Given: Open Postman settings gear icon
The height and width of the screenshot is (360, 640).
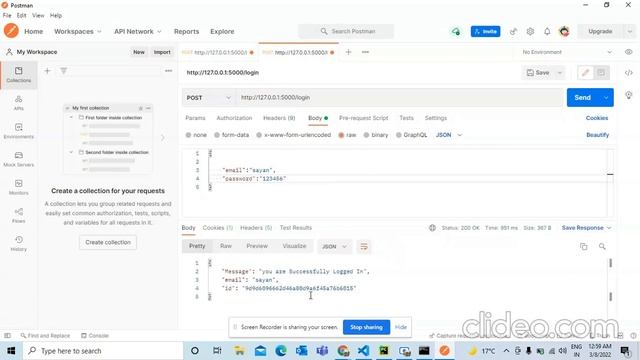Looking at the screenshot, I should 530,31.
